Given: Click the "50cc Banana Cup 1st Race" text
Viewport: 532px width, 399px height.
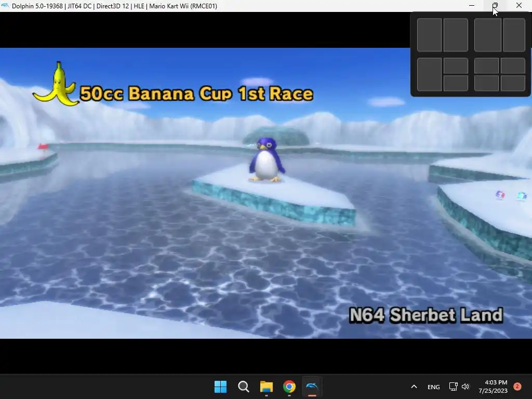Looking at the screenshot, I should (x=196, y=94).
